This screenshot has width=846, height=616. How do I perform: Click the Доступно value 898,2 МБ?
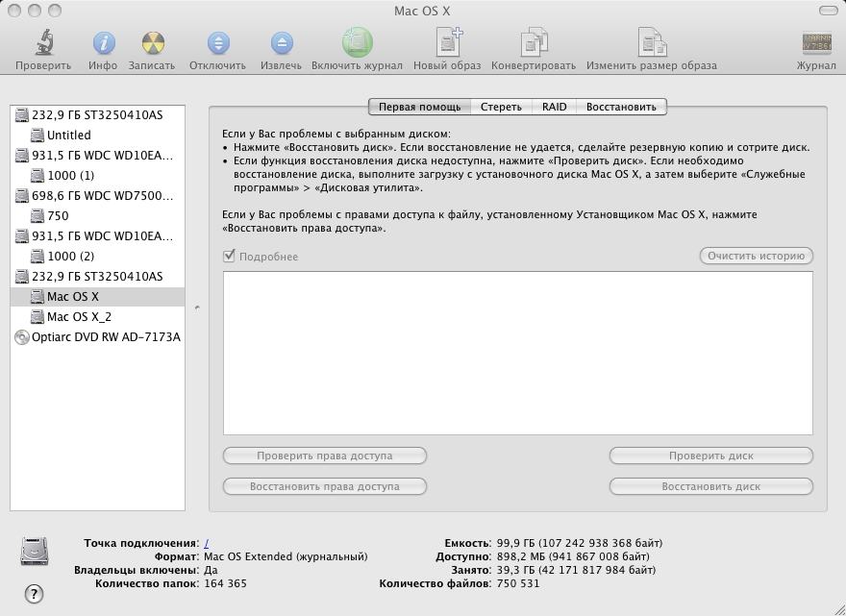click(x=573, y=556)
